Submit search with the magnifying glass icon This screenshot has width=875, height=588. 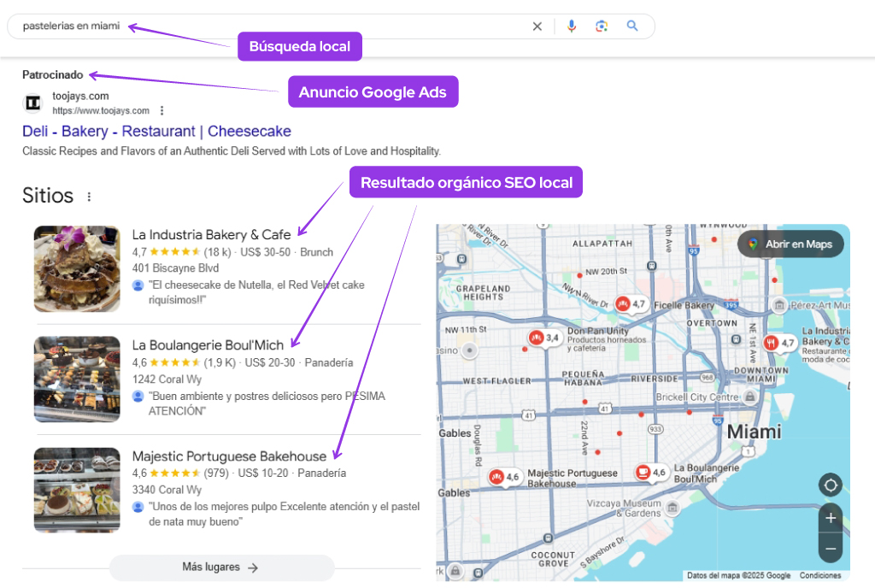[632, 26]
